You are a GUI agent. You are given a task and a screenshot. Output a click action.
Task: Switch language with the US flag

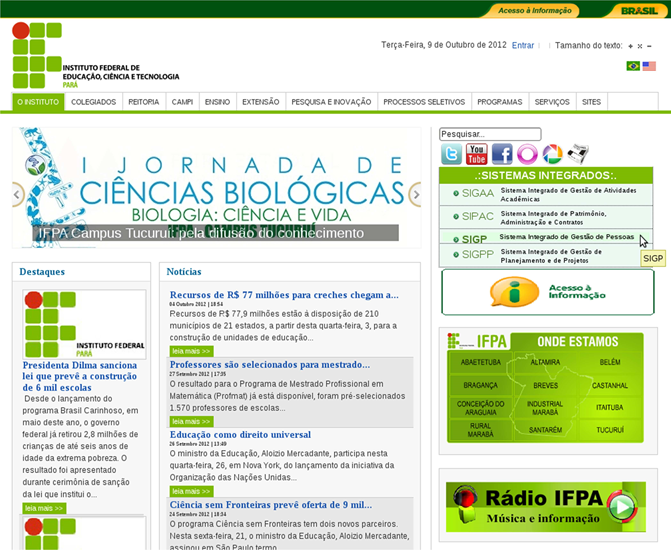click(x=649, y=66)
